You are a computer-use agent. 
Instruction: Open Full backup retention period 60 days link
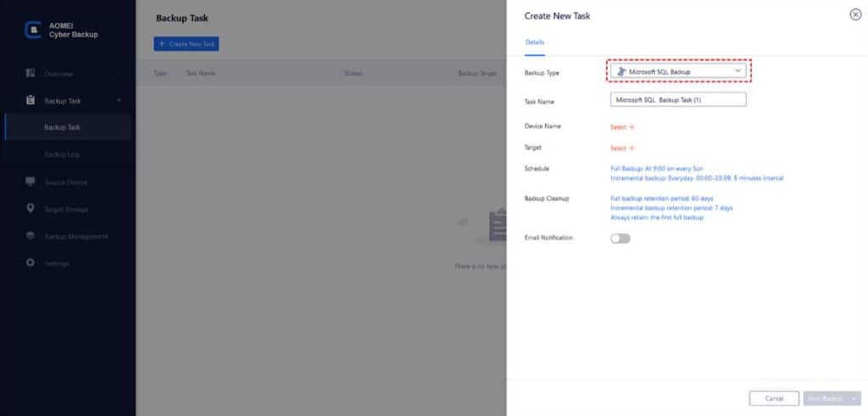coord(661,198)
